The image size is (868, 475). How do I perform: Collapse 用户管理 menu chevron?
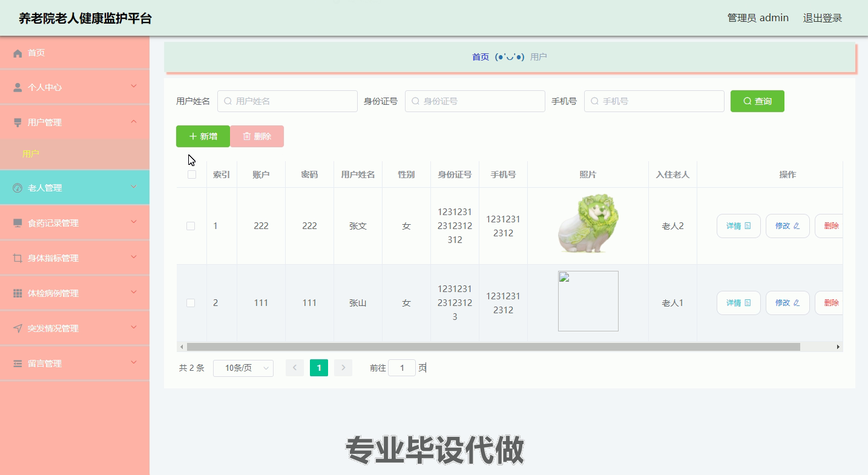coord(134,122)
